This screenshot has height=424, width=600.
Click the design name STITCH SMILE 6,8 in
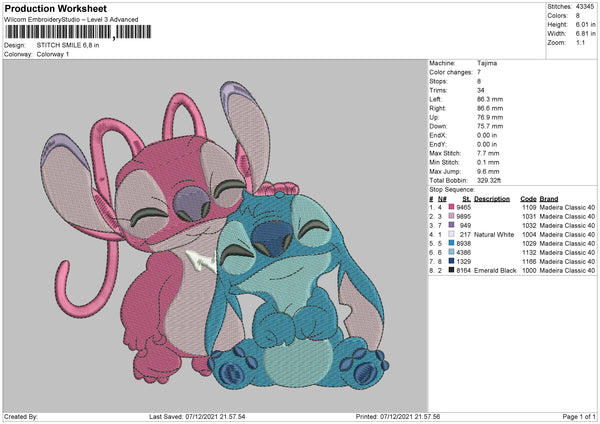pos(68,45)
